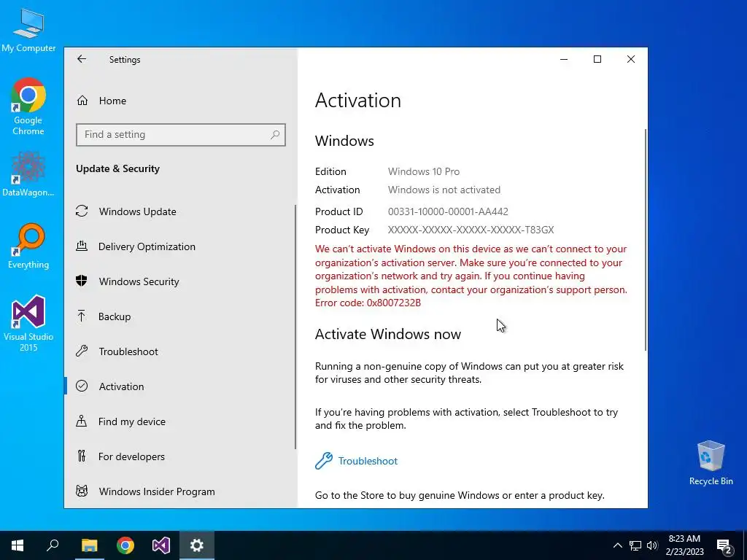Viewport: 747px width, 560px height.
Task: Click the Product Key ending in T83GX
Action: point(471,230)
